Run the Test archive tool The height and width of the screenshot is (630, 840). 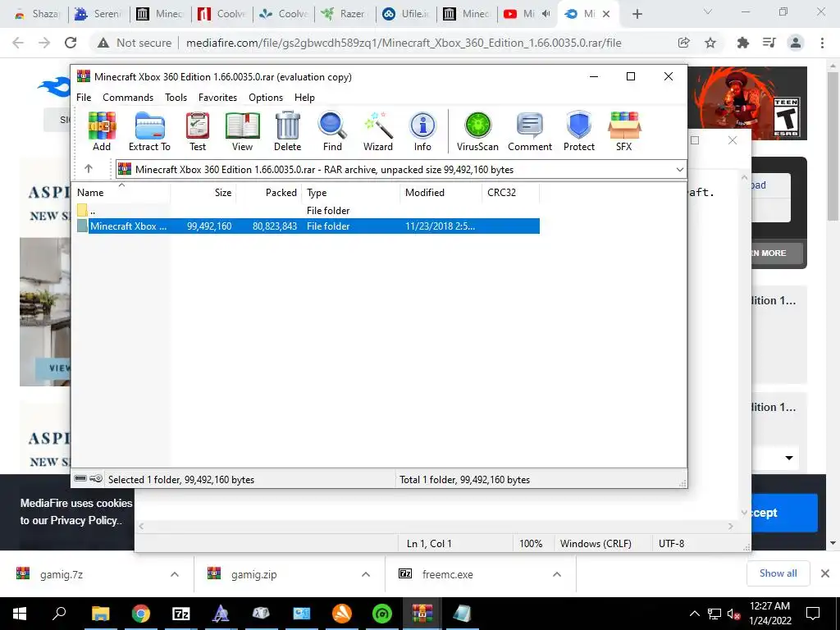coord(197,131)
